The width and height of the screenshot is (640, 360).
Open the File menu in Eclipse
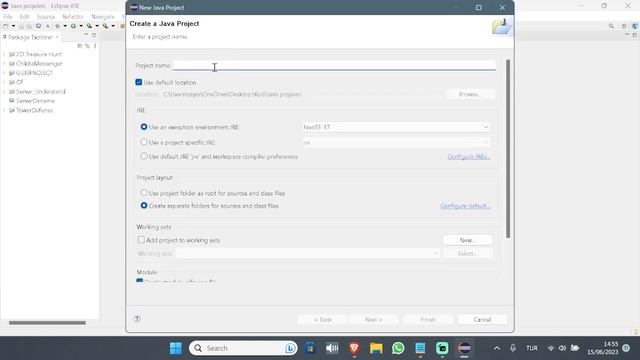point(8,17)
